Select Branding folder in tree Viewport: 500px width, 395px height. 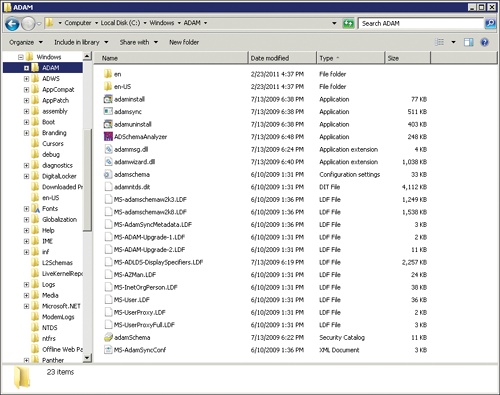[x=54, y=133]
